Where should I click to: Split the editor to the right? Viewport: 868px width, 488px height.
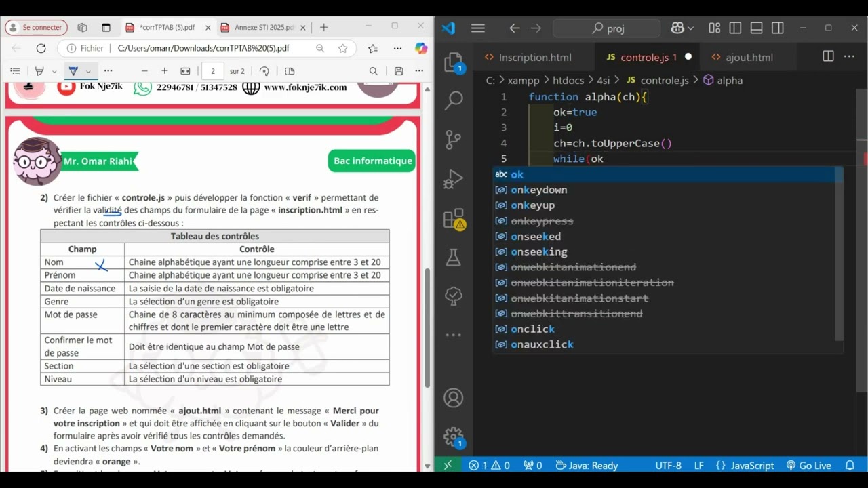point(828,56)
